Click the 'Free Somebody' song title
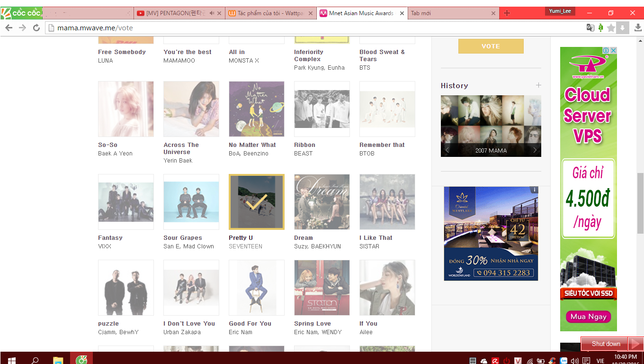The height and width of the screenshot is (364, 644). (122, 52)
